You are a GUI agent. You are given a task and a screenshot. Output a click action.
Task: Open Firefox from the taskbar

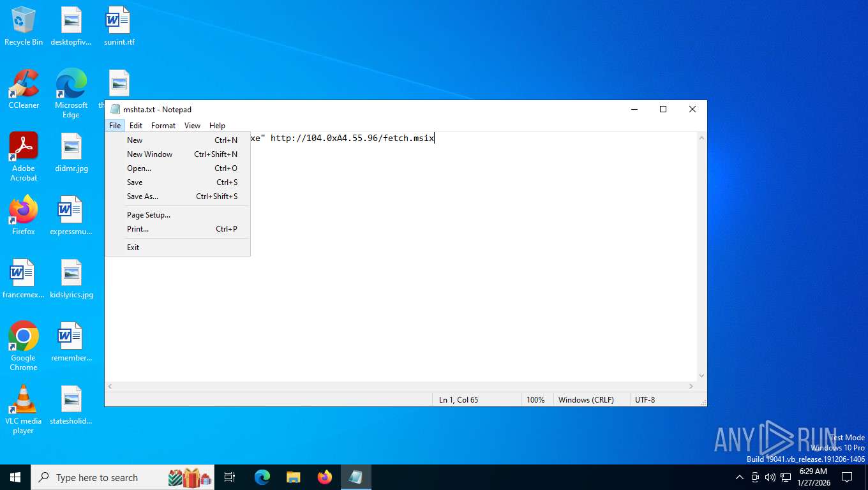(325, 477)
